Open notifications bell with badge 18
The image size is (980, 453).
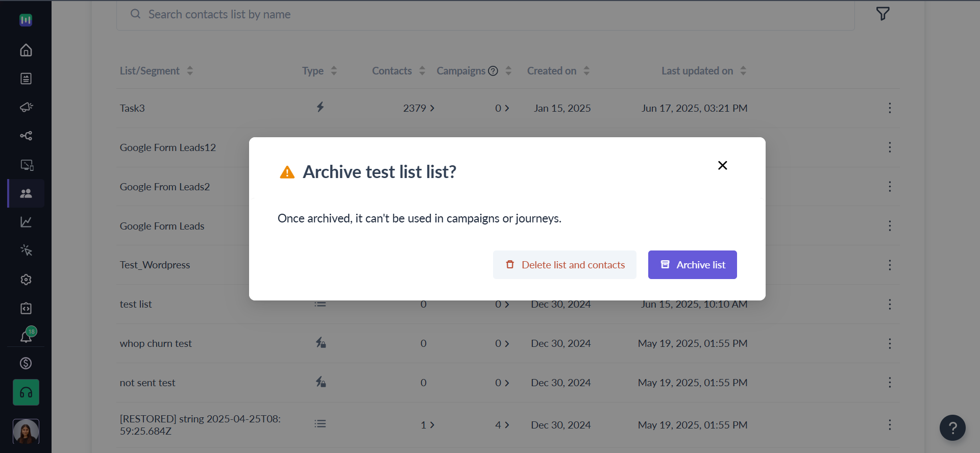(27, 335)
